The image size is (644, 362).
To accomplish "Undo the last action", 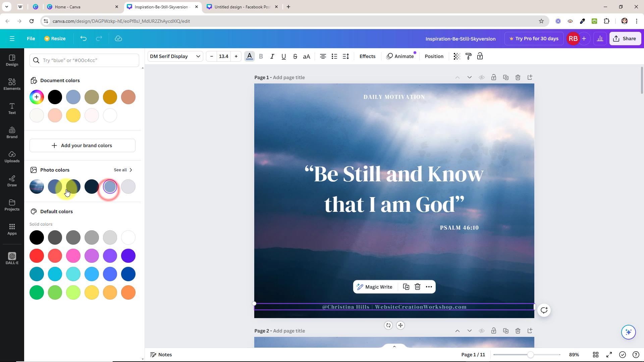I will (84, 39).
